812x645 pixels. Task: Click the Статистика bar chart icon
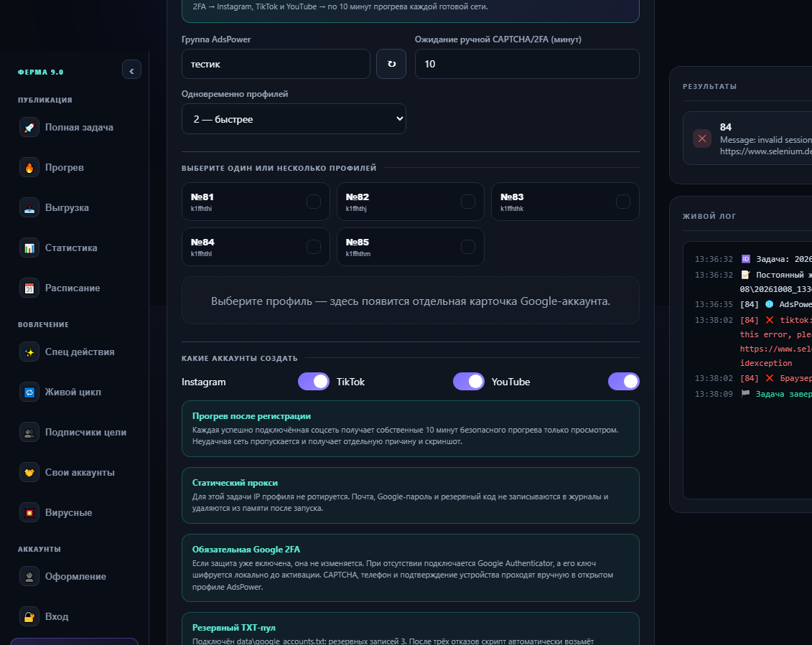click(29, 248)
